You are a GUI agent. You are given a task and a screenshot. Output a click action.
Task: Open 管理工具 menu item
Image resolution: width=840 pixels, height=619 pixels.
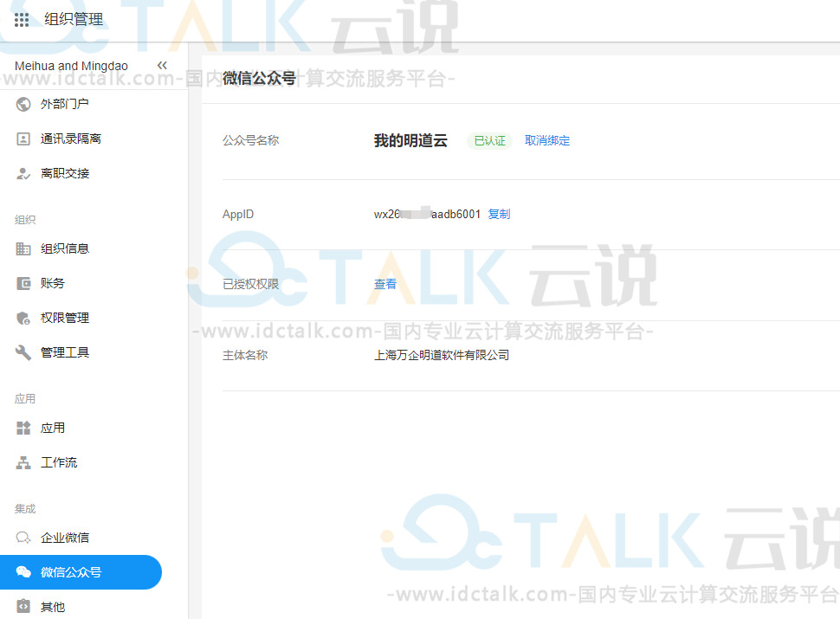tap(65, 352)
